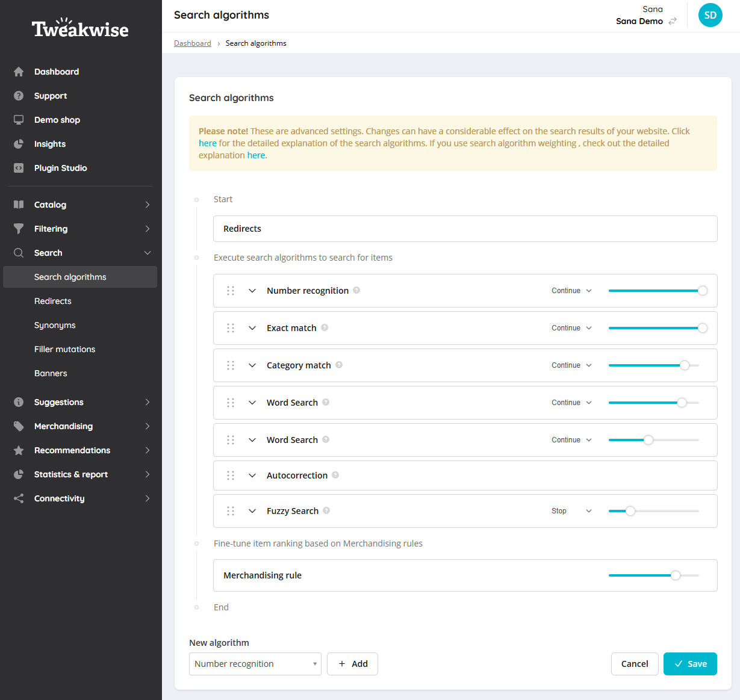740x700 pixels.
Task: Click first 'here' link in note
Action: pos(208,143)
